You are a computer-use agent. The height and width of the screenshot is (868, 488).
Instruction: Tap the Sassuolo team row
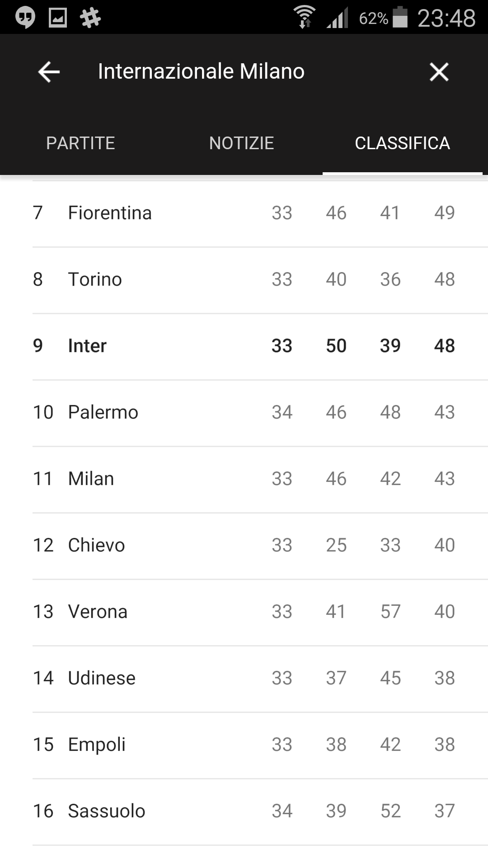coord(244,811)
